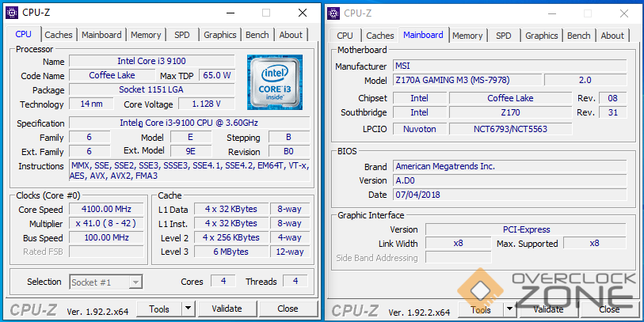
Task: Select the SPD tab in the left window
Action: (x=182, y=35)
